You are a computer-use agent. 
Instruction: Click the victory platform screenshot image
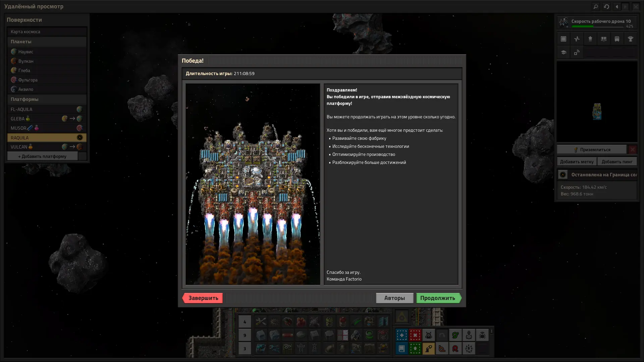click(x=253, y=184)
